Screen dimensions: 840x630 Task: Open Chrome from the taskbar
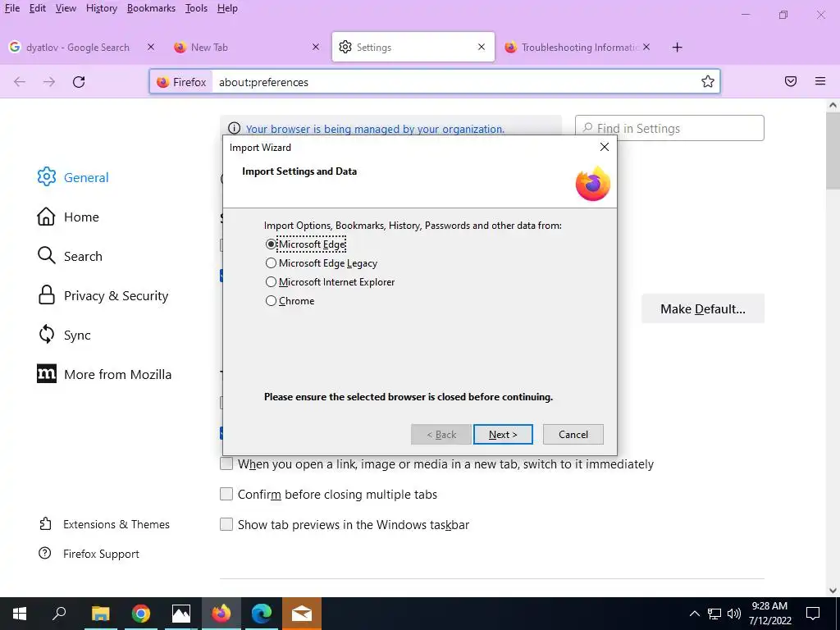pyautogui.click(x=141, y=614)
